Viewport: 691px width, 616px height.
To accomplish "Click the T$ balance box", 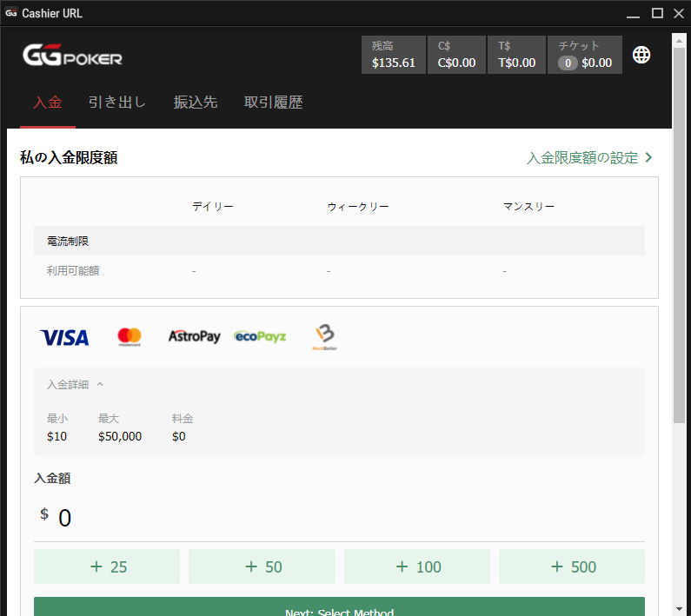I will (516, 55).
